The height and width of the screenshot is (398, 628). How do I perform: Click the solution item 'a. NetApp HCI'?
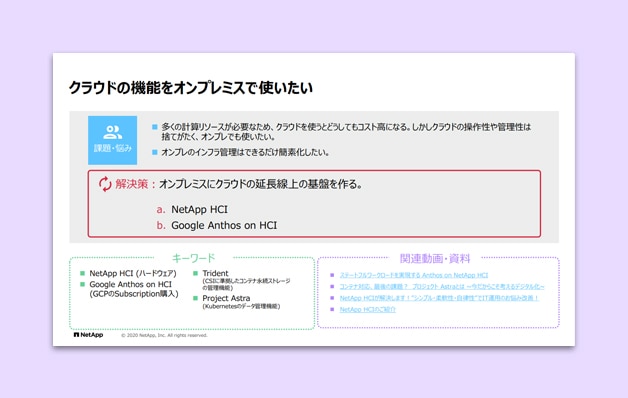(x=192, y=209)
